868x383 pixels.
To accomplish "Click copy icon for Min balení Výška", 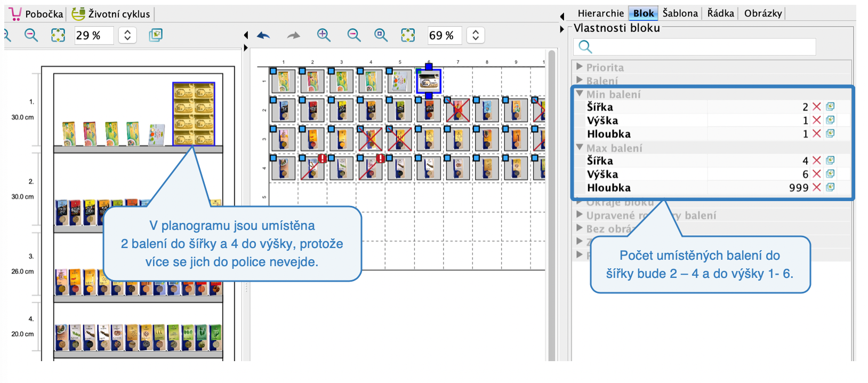I will point(830,120).
